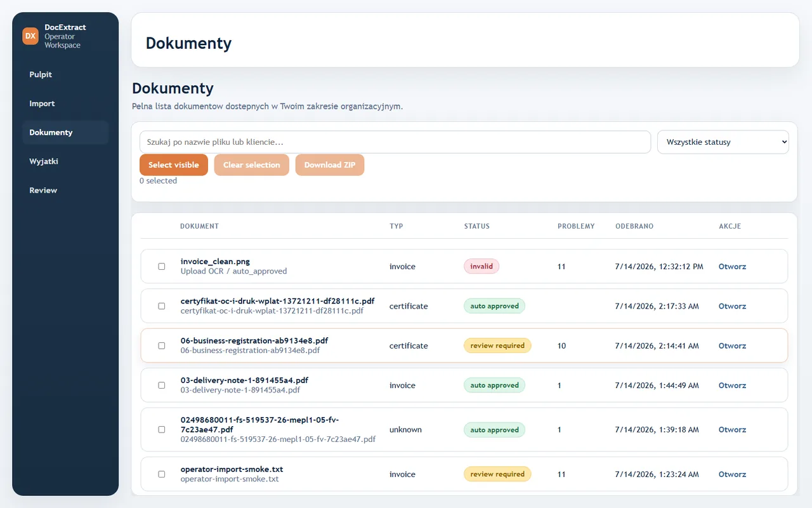Viewport: 812px width, 508px height.
Task: Click auto approved badge for 03-delivery-note row
Action: (x=494, y=385)
